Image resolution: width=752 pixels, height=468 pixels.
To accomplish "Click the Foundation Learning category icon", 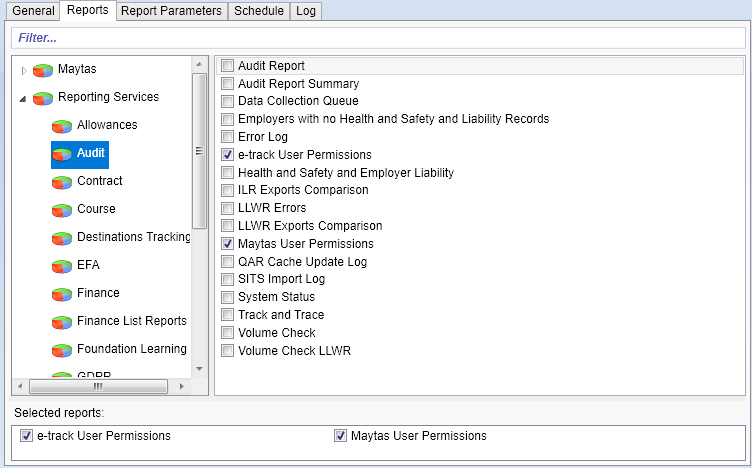I will point(62,350).
